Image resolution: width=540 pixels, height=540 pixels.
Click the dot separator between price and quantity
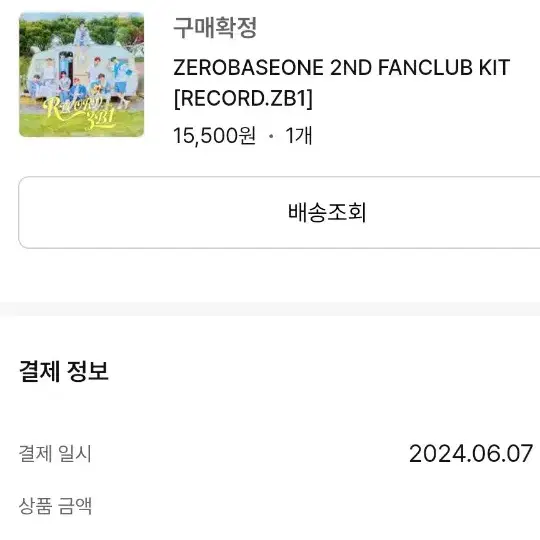271,136
